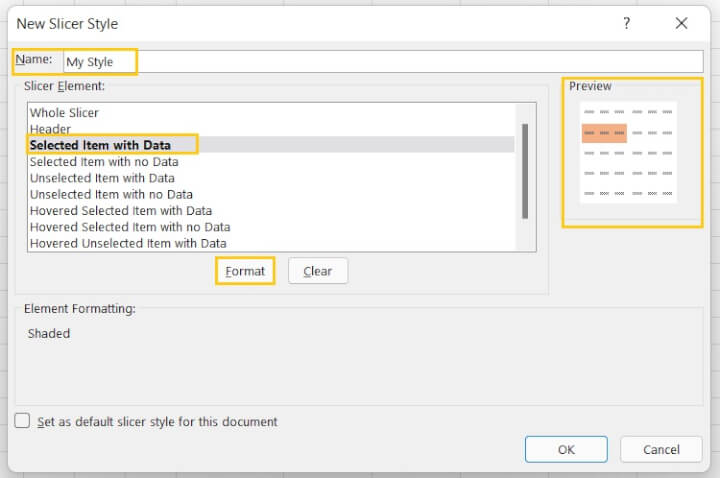
Task: Click the orange shaded preview cell
Action: [604, 132]
